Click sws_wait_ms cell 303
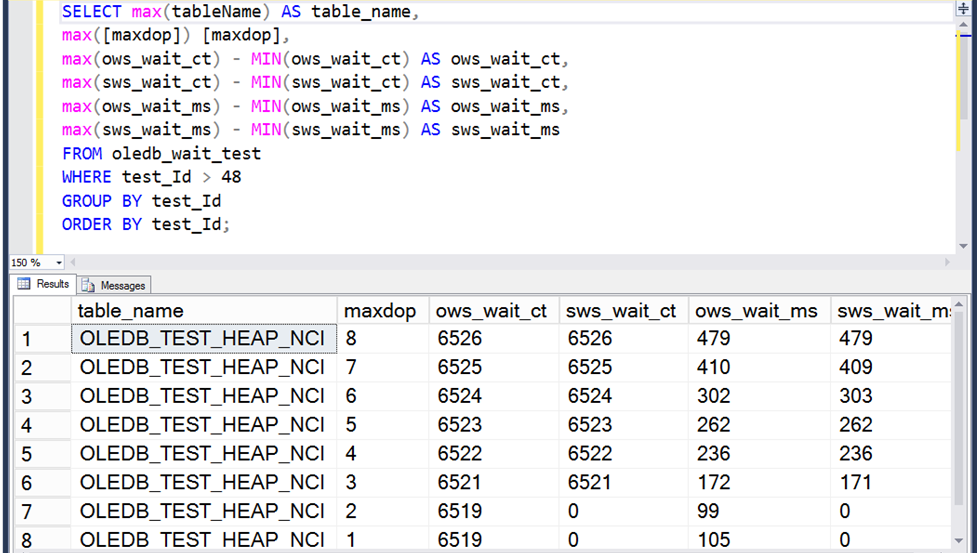The width and height of the screenshot is (977, 553). [891, 396]
